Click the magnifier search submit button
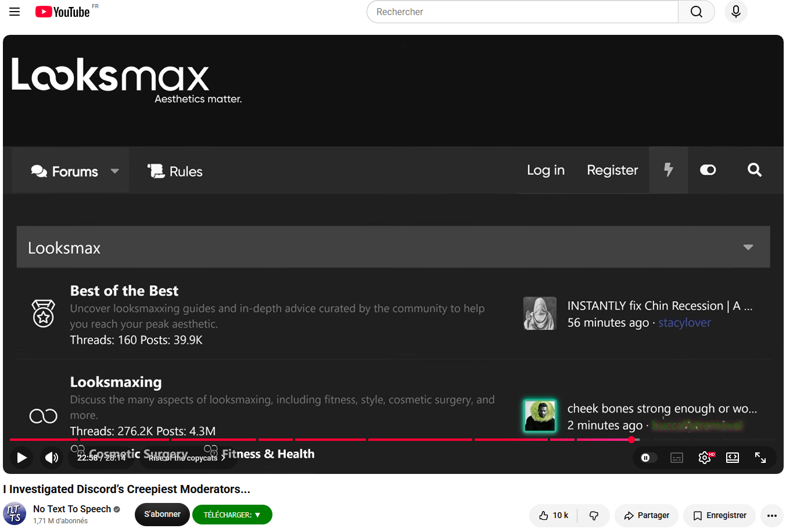This screenshot has height=532, width=786. [697, 12]
